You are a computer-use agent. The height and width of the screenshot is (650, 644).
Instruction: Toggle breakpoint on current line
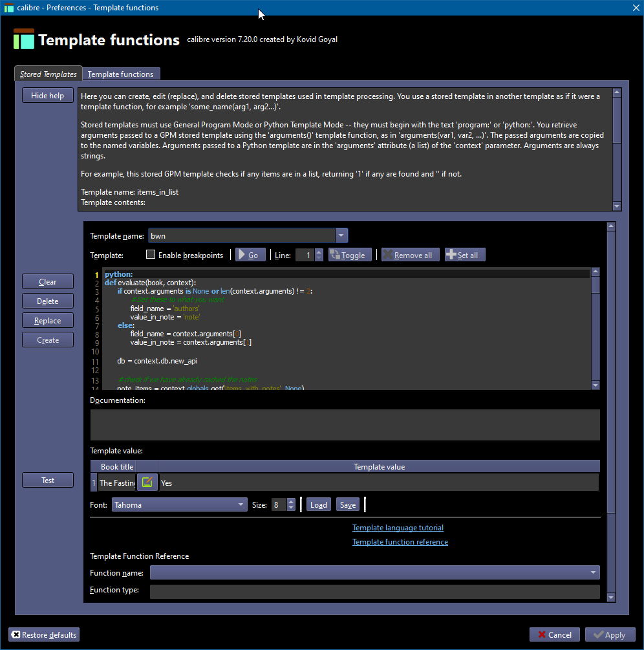[350, 255]
